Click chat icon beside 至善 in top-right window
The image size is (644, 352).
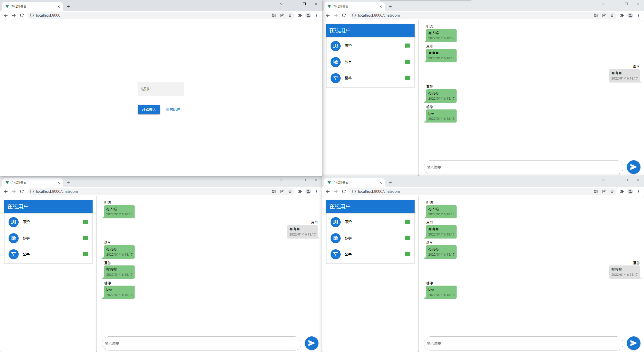pyautogui.click(x=407, y=78)
